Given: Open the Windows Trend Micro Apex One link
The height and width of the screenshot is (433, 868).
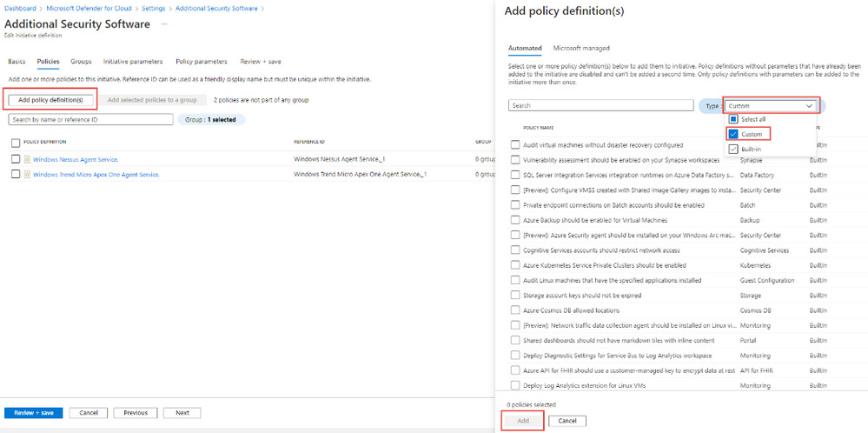Looking at the screenshot, I should pos(96,175).
